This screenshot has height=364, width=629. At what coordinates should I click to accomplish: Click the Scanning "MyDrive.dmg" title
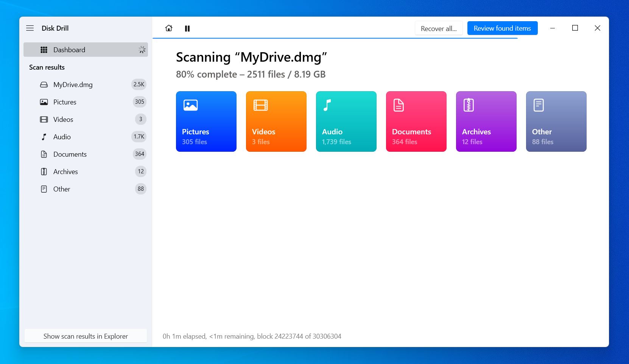(251, 58)
